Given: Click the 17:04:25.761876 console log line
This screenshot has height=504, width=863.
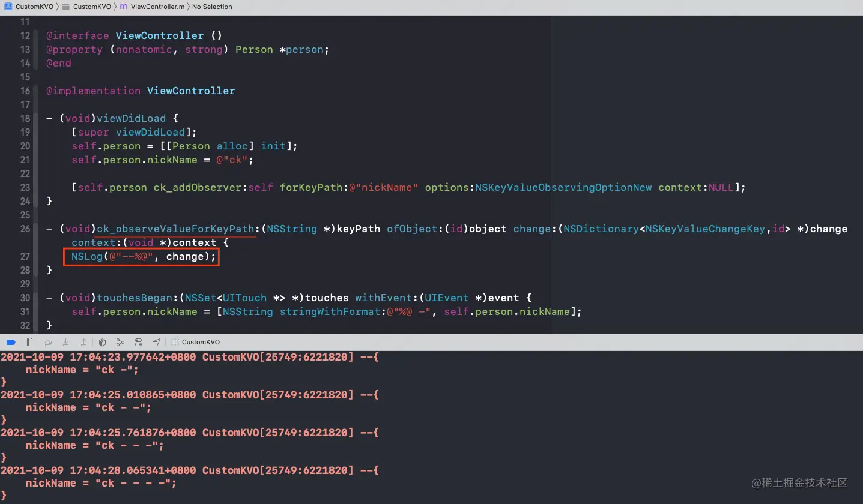Looking at the screenshot, I should tap(190, 433).
